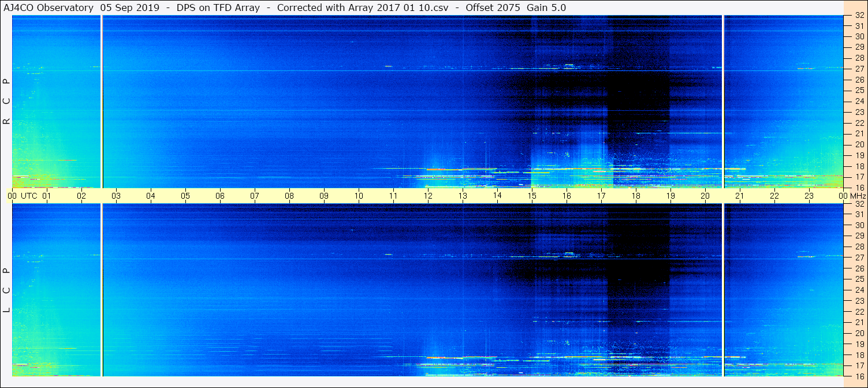The height and width of the screenshot is (388, 868).
Task: Click the UTC label on the time axis
Action: coord(29,196)
